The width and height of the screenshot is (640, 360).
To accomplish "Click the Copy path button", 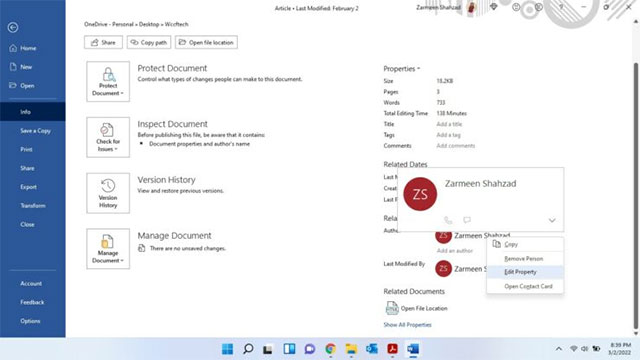I will point(149,42).
